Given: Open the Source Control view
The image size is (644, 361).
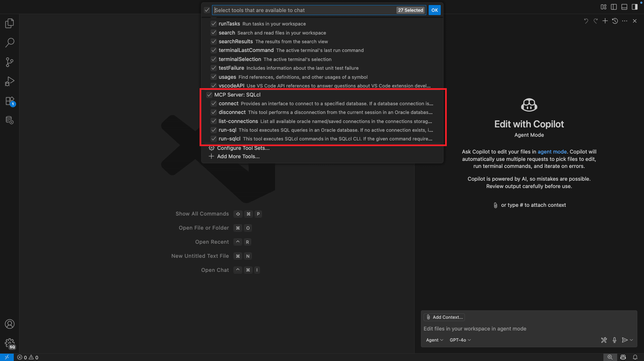Looking at the screenshot, I should [10, 62].
